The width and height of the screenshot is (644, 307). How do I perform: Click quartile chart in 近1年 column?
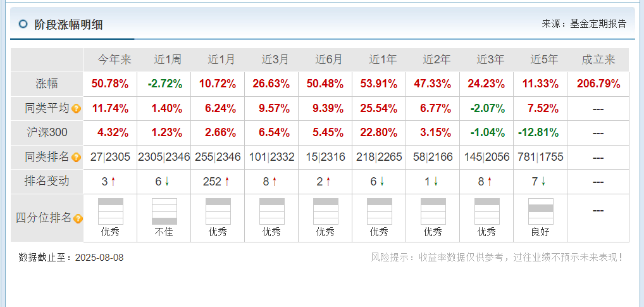[x=380, y=211]
